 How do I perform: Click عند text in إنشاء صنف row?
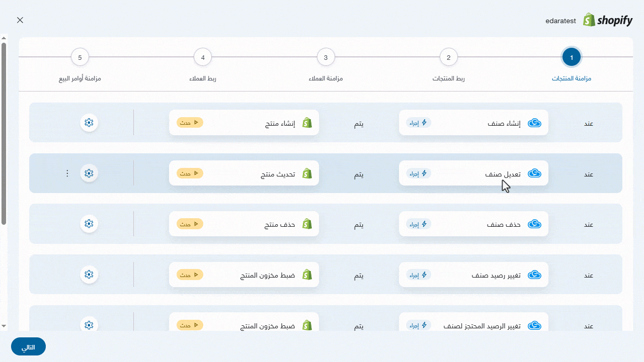click(589, 123)
